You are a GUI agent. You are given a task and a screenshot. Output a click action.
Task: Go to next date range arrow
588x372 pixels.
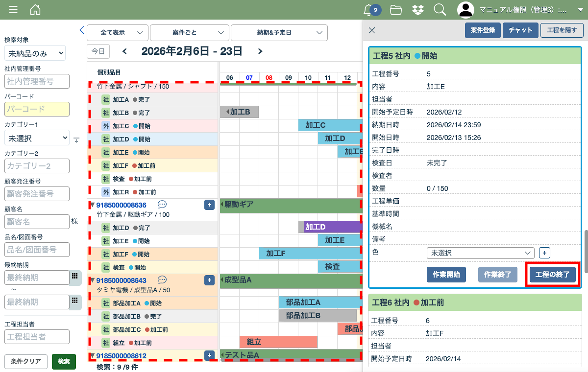click(x=260, y=51)
